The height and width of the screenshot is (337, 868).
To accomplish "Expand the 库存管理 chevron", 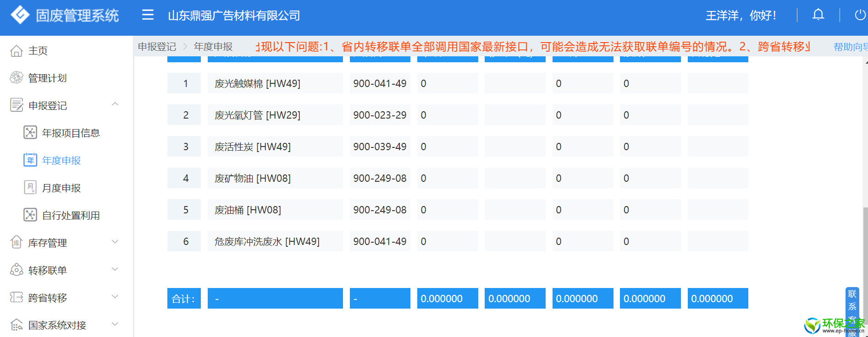I will click(x=115, y=242).
